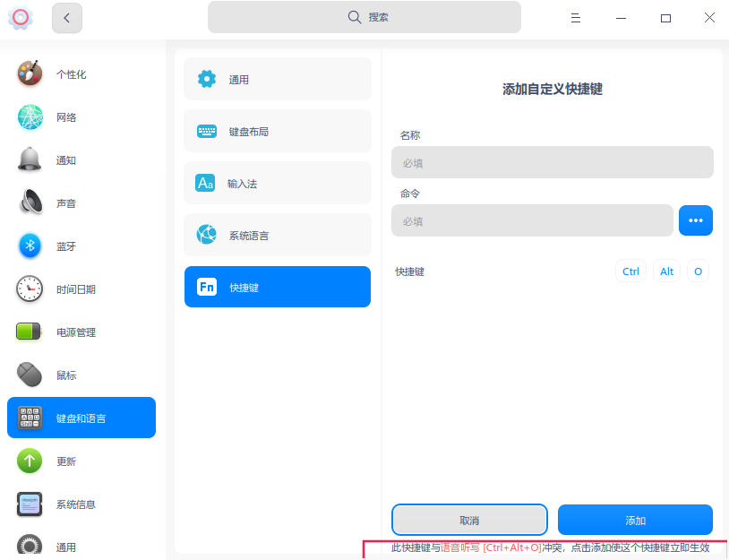The height and width of the screenshot is (560, 729).
Task: Open 蓝牙 settings
Action: (81, 246)
